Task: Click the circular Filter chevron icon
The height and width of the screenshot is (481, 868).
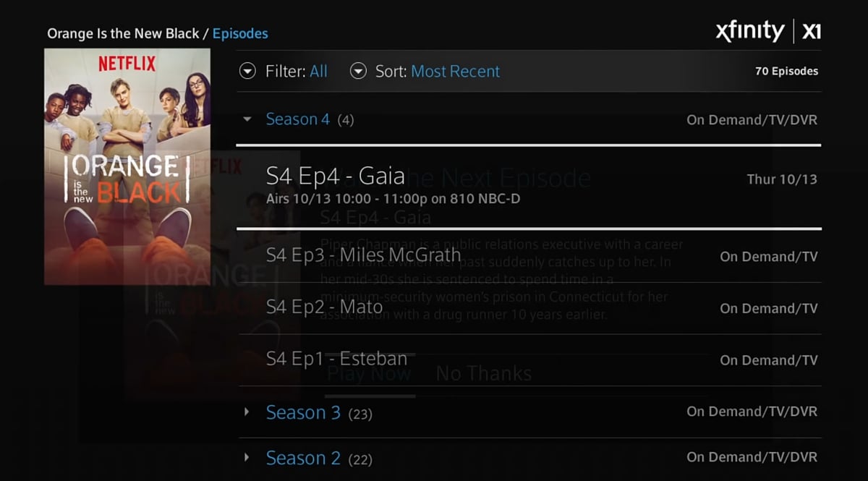Action: pos(247,71)
